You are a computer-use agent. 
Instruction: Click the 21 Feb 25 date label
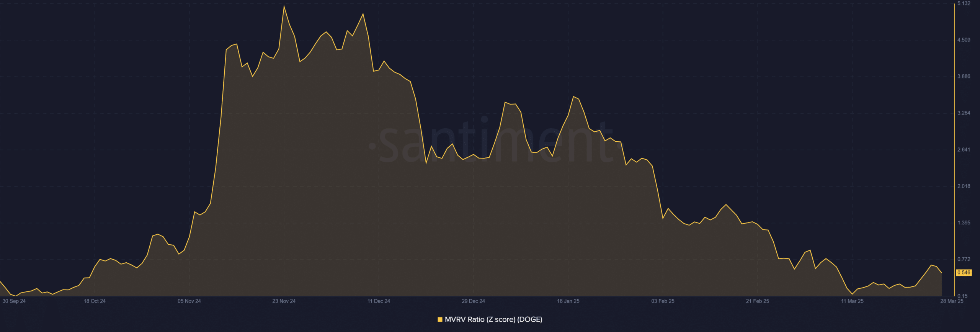click(757, 301)
